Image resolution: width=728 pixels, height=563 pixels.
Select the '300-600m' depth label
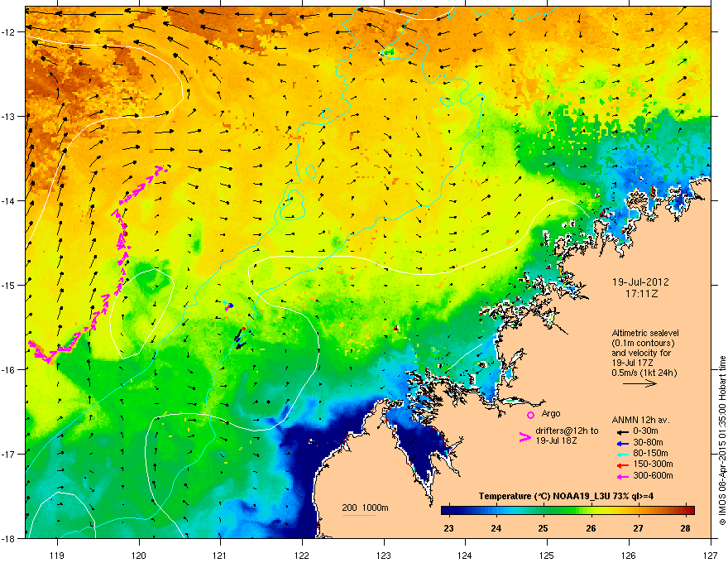click(x=653, y=475)
